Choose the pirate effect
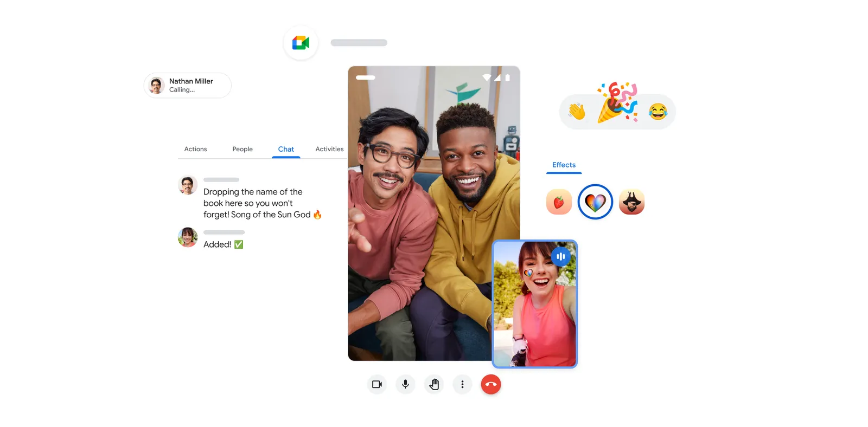The image size is (868, 427). tap(631, 202)
